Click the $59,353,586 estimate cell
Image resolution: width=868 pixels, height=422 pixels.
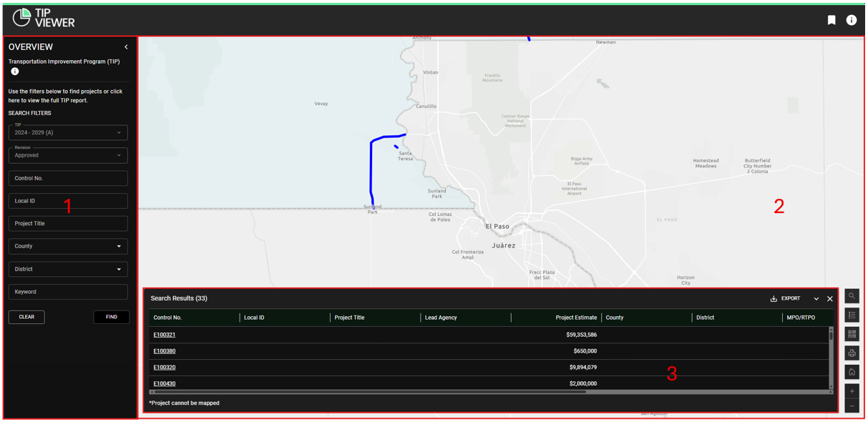pyautogui.click(x=581, y=335)
